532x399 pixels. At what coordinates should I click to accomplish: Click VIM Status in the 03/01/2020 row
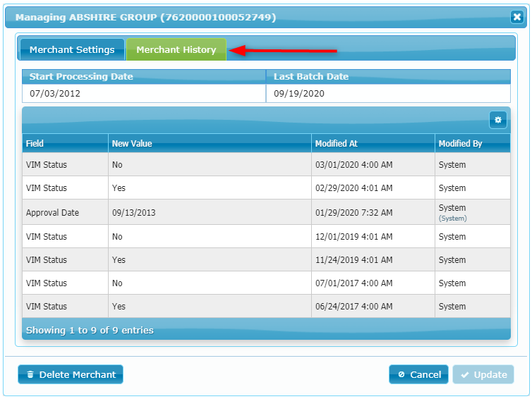click(x=47, y=165)
